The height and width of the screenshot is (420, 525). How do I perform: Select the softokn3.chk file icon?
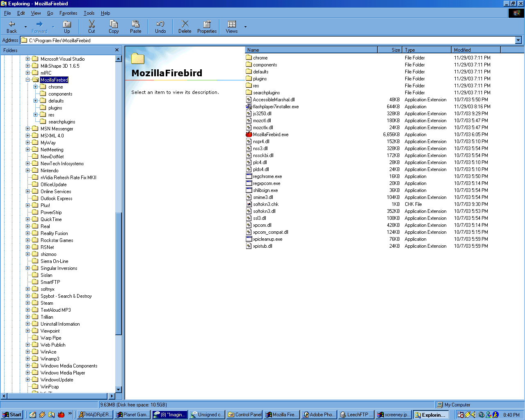(x=249, y=204)
